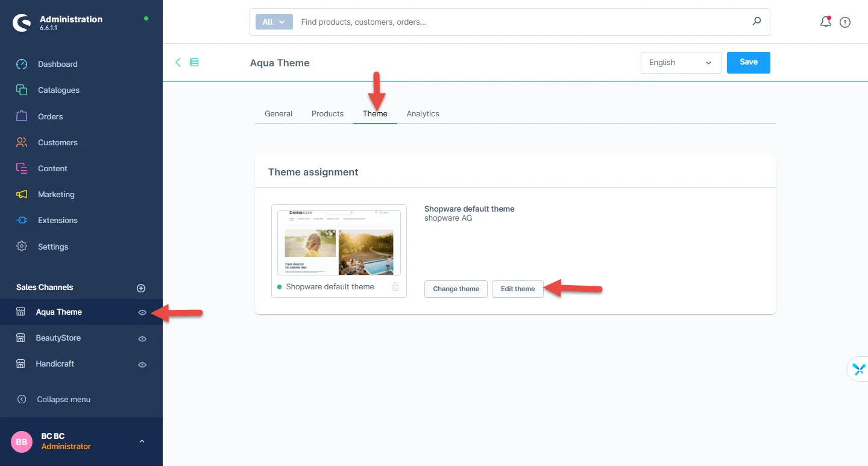Open Dashboard from the sidebar
This screenshot has width=868, height=466.
(x=57, y=64)
